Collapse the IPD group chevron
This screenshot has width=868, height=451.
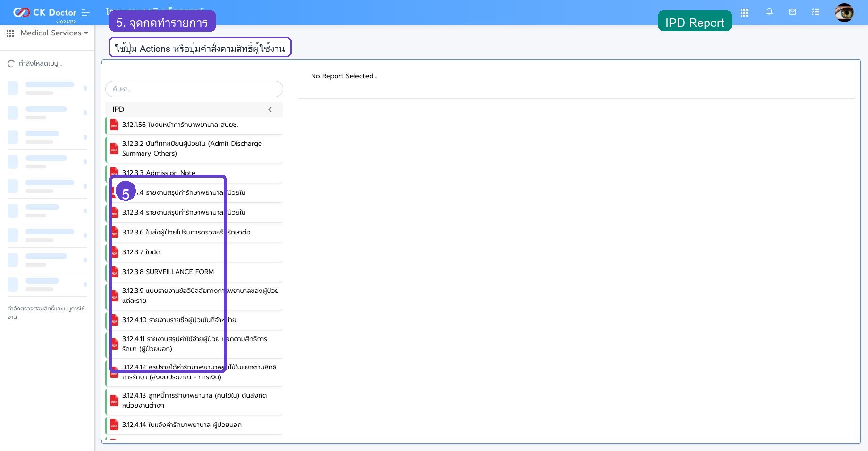(x=270, y=109)
